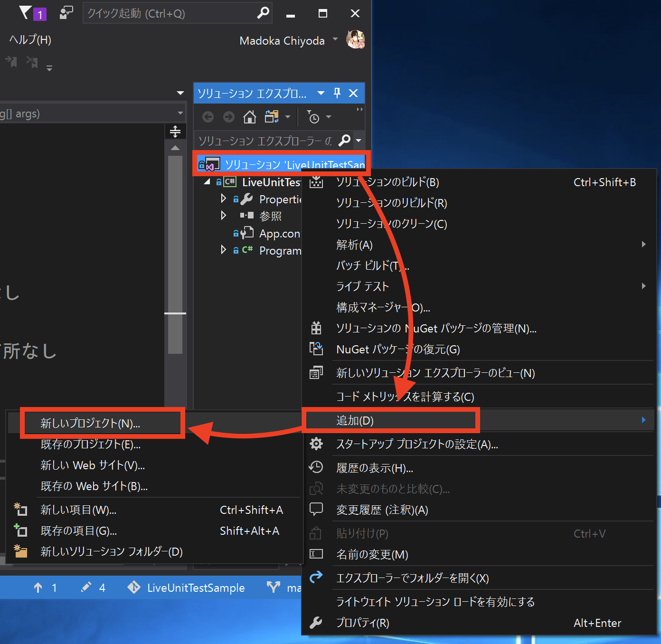Click the Solution Explorer Back arrow
The height and width of the screenshot is (644, 661).
tap(208, 117)
